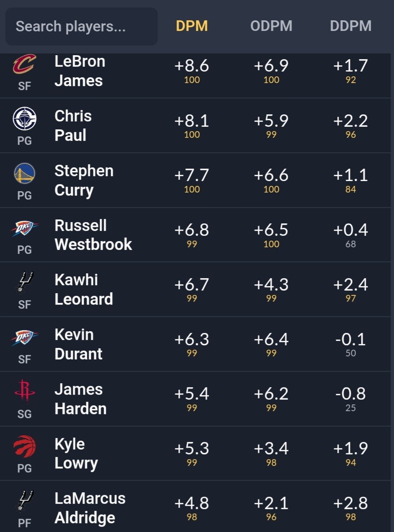Click the Warriors logo beside Stephen Curry
The image size is (394, 532).
[x=24, y=173]
